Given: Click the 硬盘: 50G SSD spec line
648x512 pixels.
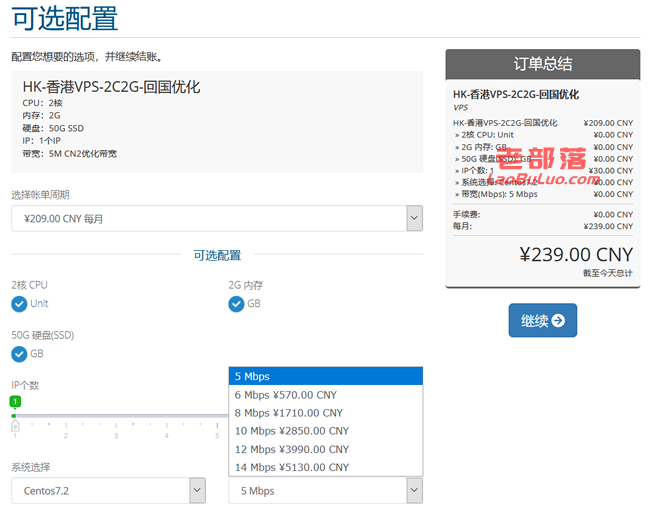Looking at the screenshot, I should [x=53, y=129].
